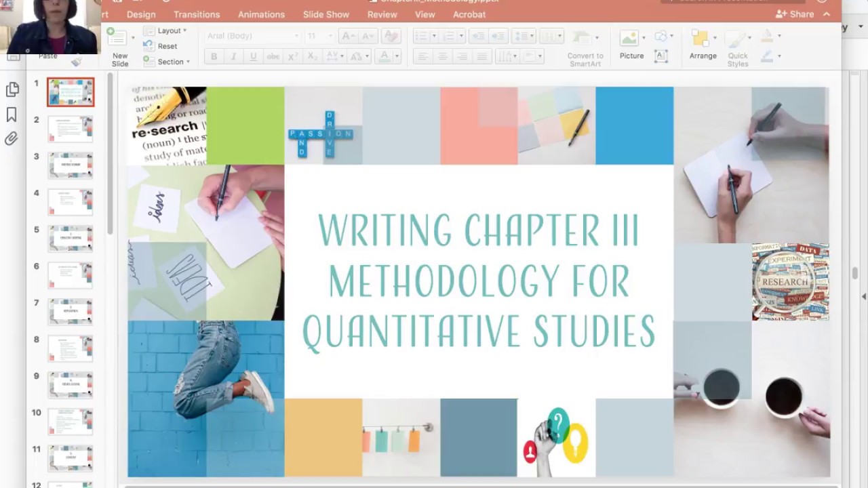The height and width of the screenshot is (488, 868).
Task: Center align text
Action: [442, 57]
